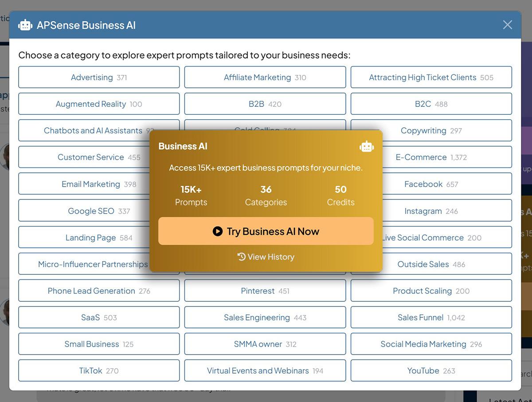532x402 pixels.
Task: Close the APSense Business AI dialog
Action: tap(507, 25)
